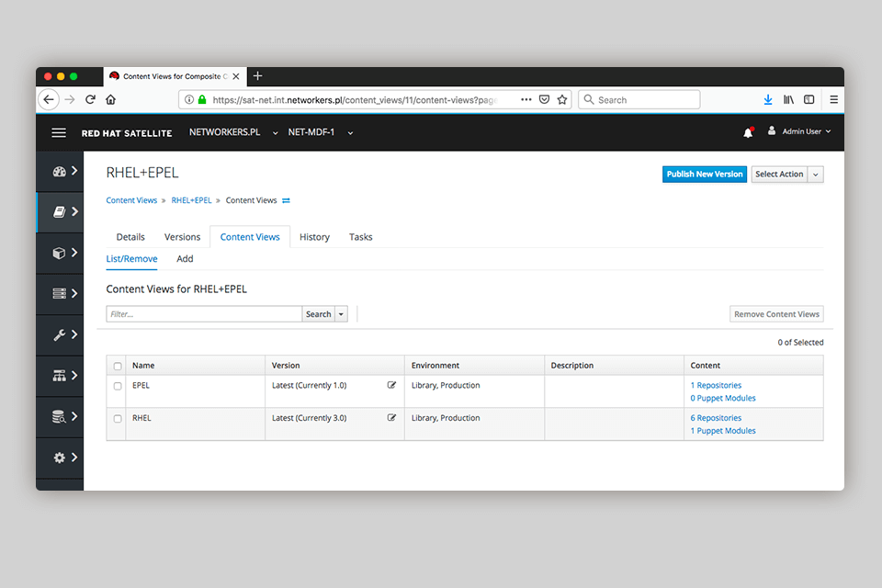
Task: Open the History tab
Action: pyautogui.click(x=314, y=237)
